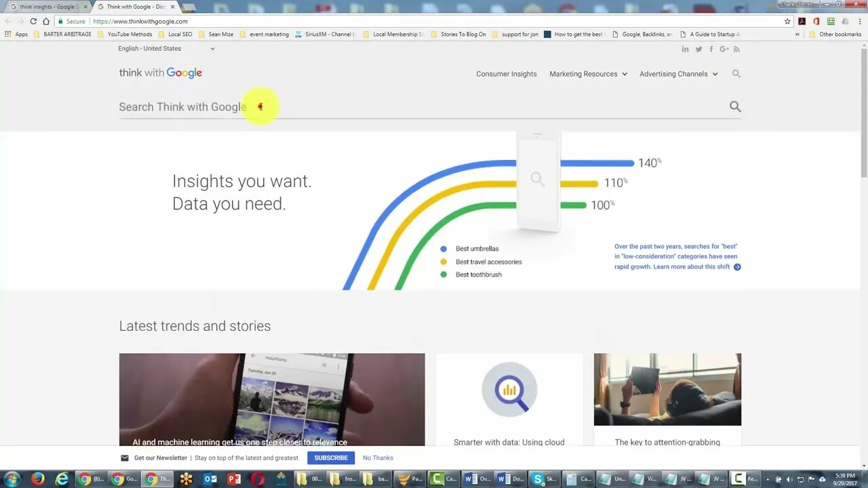
Task: Open a new tab button
Action: click(190, 7)
